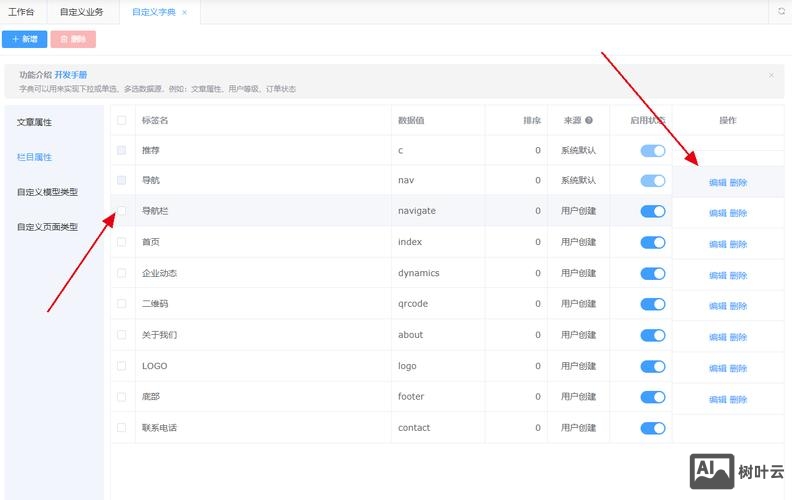Tick the select-all checkbox in the table header
Screen dimensions: 792x500
(x=122, y=120)
